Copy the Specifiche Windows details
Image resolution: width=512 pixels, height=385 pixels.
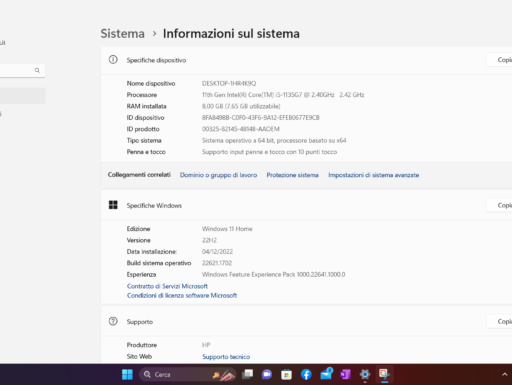[499, 205]
